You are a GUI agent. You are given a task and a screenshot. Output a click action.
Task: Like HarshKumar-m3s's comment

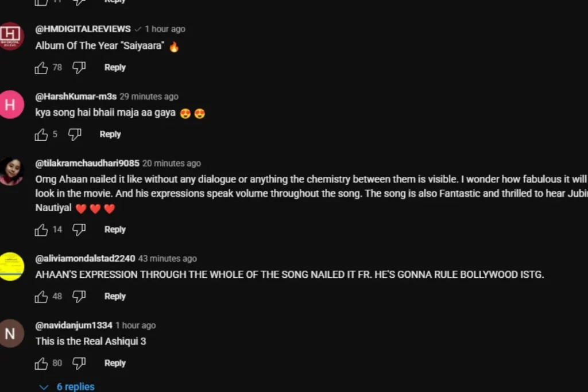pyautogui.click(x=41, y=134)
